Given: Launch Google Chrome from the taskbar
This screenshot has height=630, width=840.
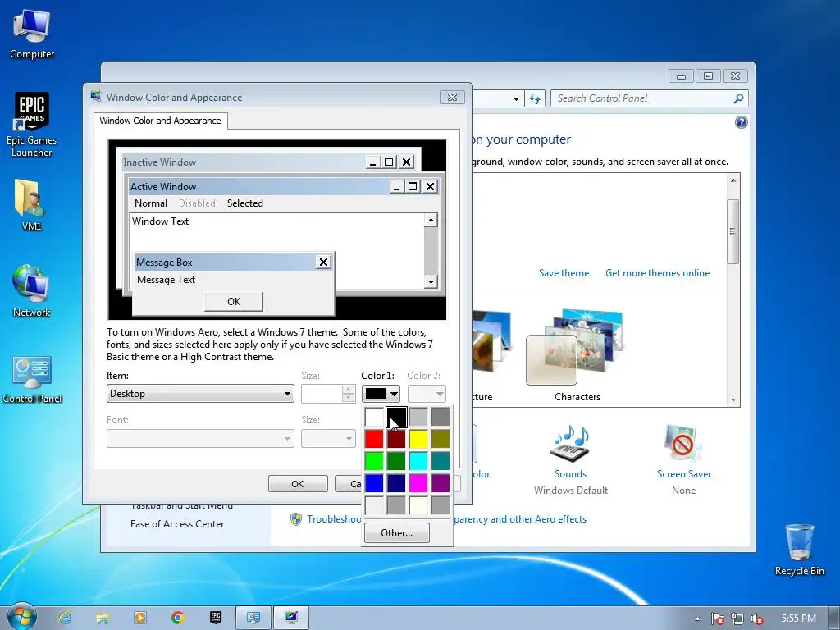Looking at the screenshot, I should [x=178, y=618].
